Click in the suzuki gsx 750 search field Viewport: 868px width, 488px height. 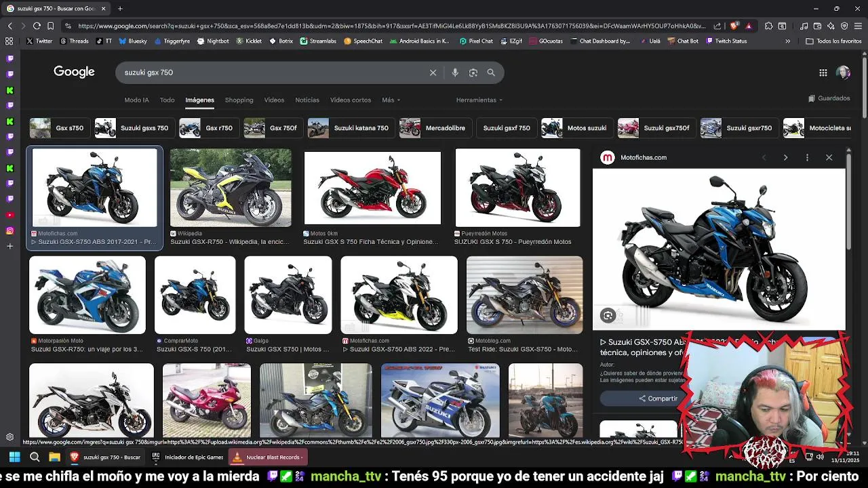point(271,73)
